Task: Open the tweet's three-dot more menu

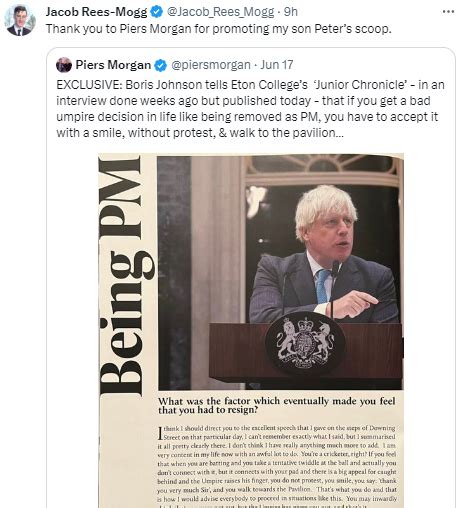Action: click(448, 12)
